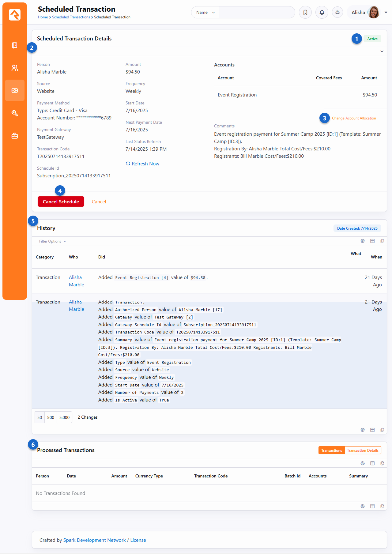Toggle the light/dark theme icon

pyautogui.click(x=337, y=13)
